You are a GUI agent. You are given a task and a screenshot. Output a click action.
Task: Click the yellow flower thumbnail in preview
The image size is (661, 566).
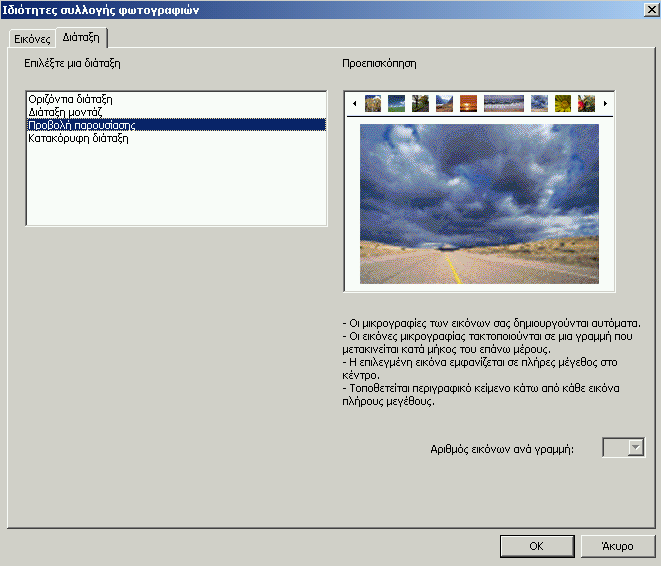click(563, 103)
